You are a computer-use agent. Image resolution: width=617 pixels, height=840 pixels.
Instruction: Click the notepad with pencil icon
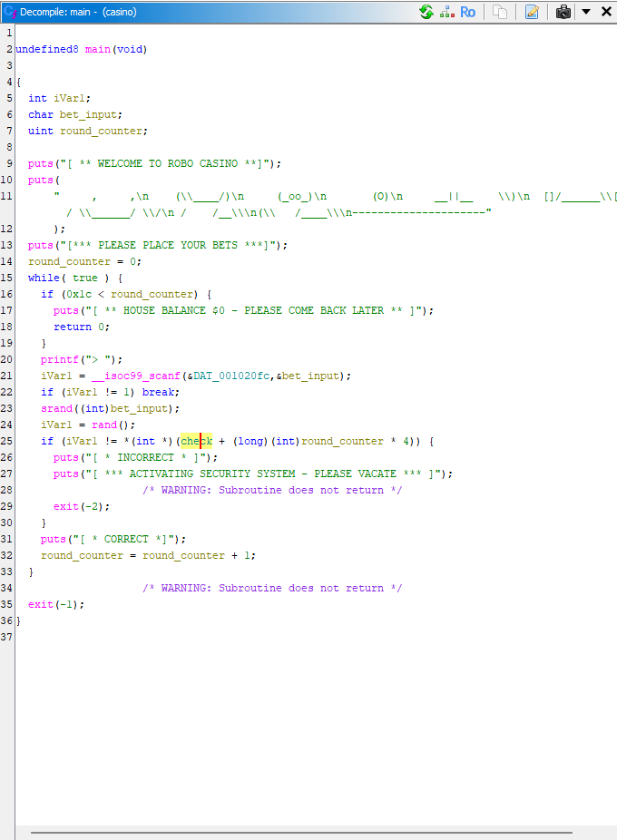coord(532,12)
